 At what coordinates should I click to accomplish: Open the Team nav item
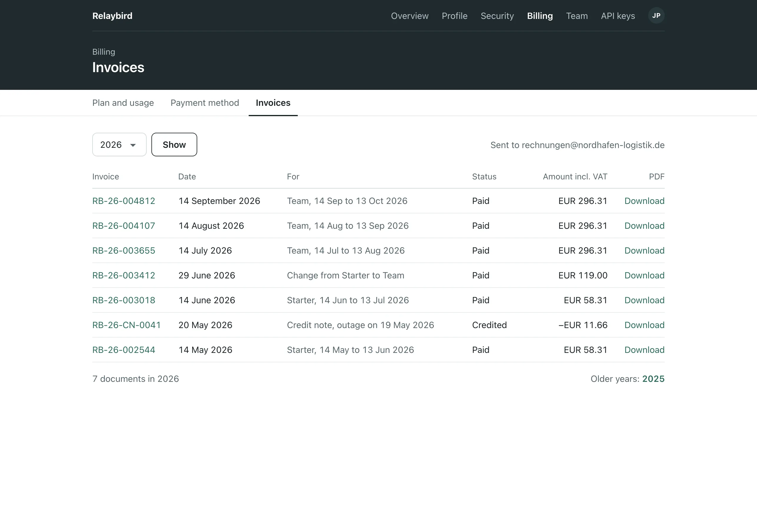click(x=577, y=16)
